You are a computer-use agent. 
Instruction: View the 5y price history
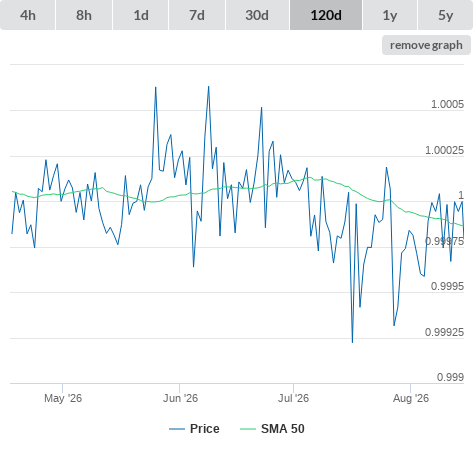pyautogui.click(x=446, y=15)
